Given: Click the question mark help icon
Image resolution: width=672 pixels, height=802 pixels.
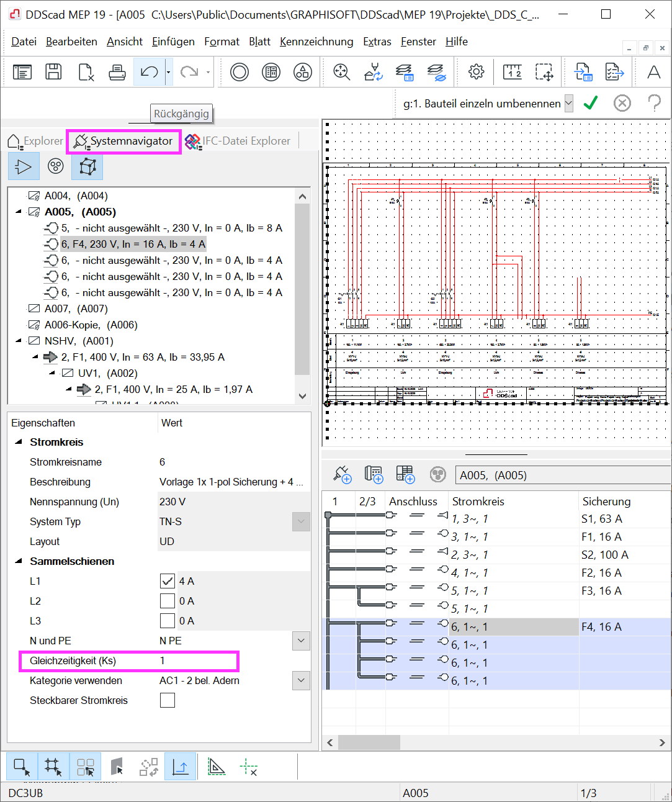Looking at the screenshot, I should (654, 103).
